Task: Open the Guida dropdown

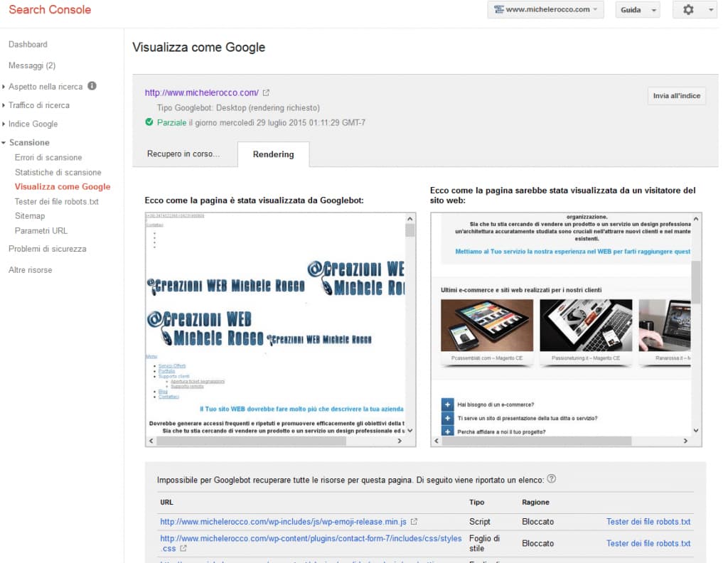Action: tap(638, 10)
